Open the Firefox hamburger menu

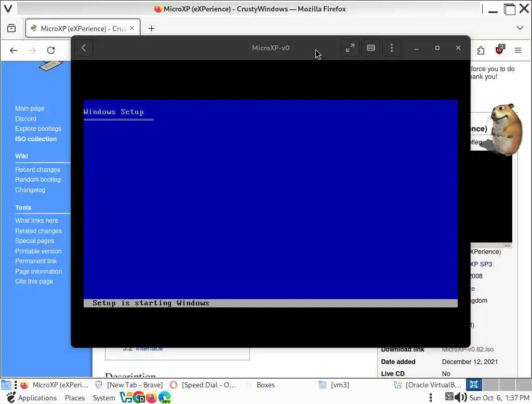[x=518, y=50]
